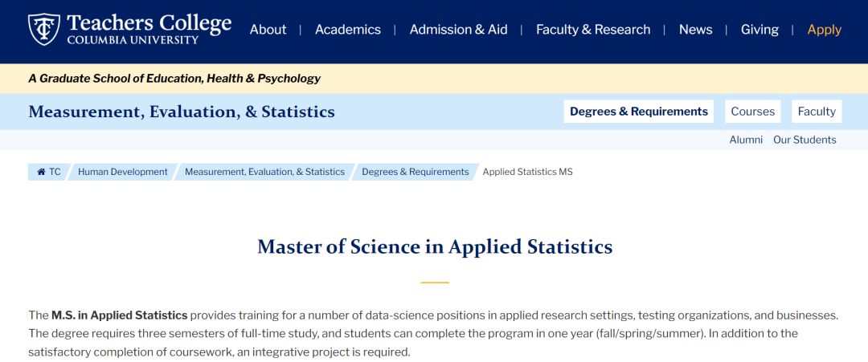Click the Measurement, Evaluation, & Statistics department heading
This screenshot has width=868, height=362.
click(182, 112)
